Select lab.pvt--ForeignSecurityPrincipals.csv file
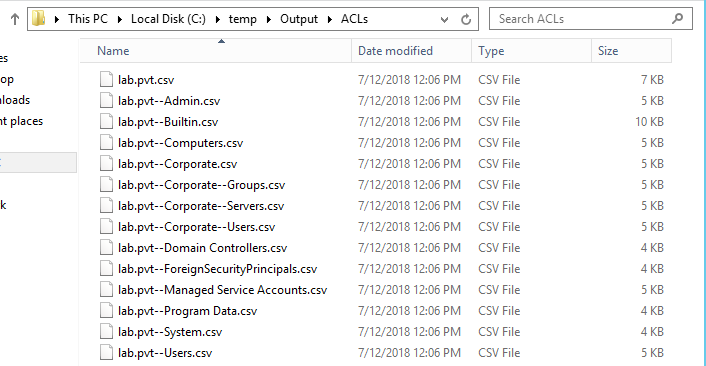 [x=217, y=269]
